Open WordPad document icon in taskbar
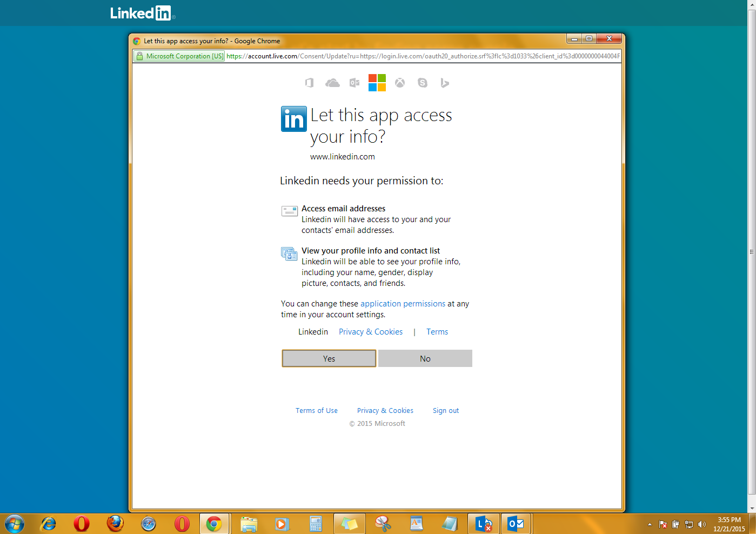 [x=417, y=524]
